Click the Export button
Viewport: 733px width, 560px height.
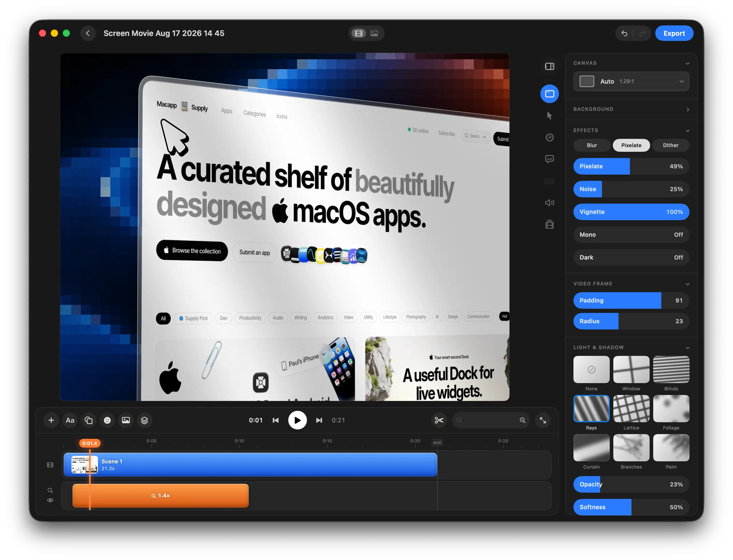(x=674, y=33)
